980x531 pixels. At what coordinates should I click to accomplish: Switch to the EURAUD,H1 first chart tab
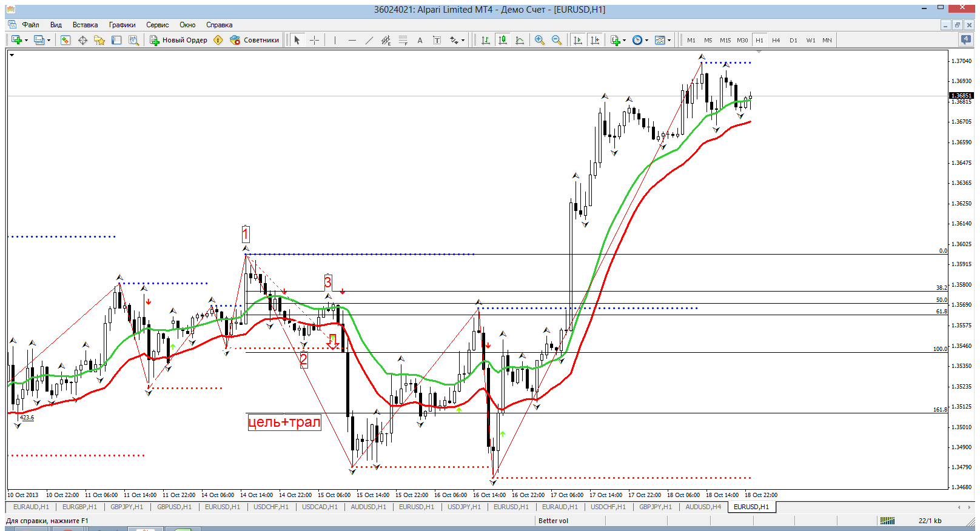coord(31,507)
